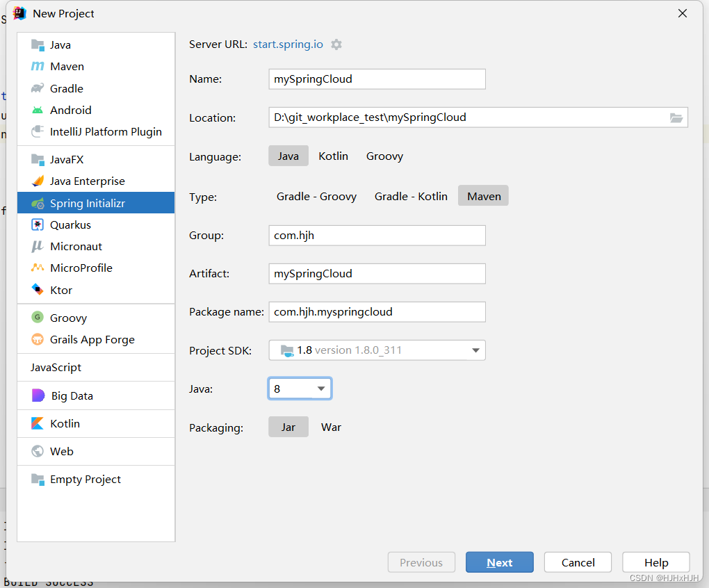Click the Empty Project folder icon
Screen dimensions: 709x588
click(38, 479)
